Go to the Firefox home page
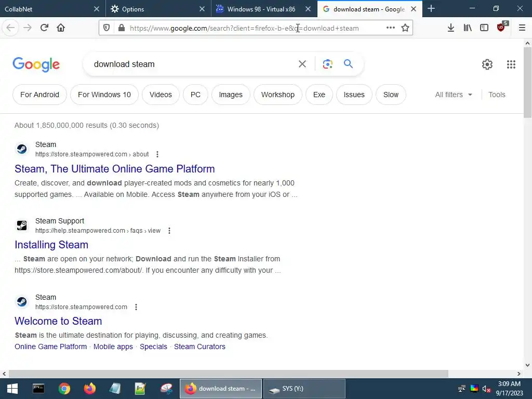 click(61, 28)
